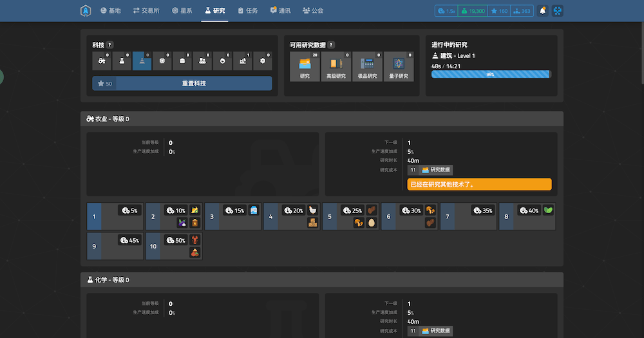The width and height of the screenshot is (644, 338).
Task: Click the notification bell icon
Action: coord(542,11)
